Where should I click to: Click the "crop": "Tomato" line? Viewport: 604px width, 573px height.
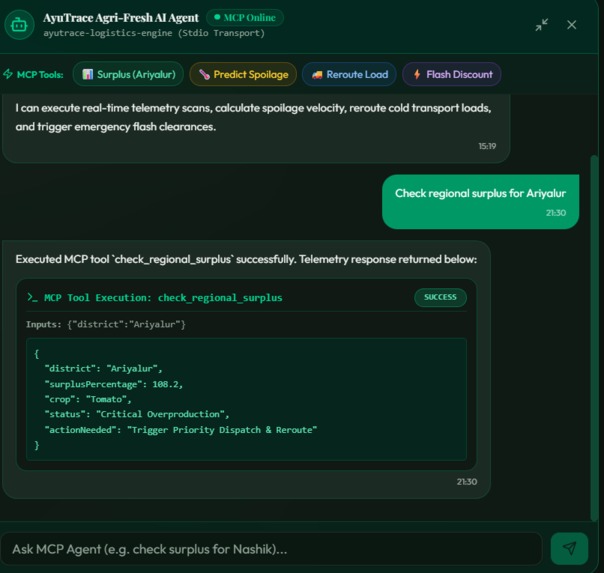click(88, 399)
